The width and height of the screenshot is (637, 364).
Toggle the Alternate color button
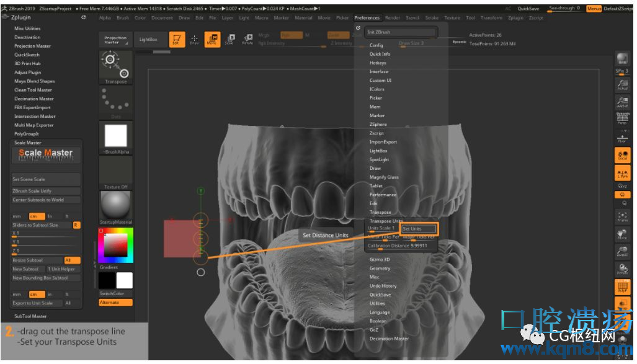point(116,302)
